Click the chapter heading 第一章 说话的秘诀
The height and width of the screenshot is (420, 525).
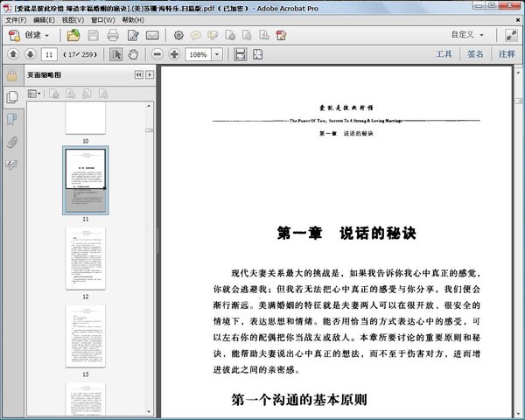(346, 233)
